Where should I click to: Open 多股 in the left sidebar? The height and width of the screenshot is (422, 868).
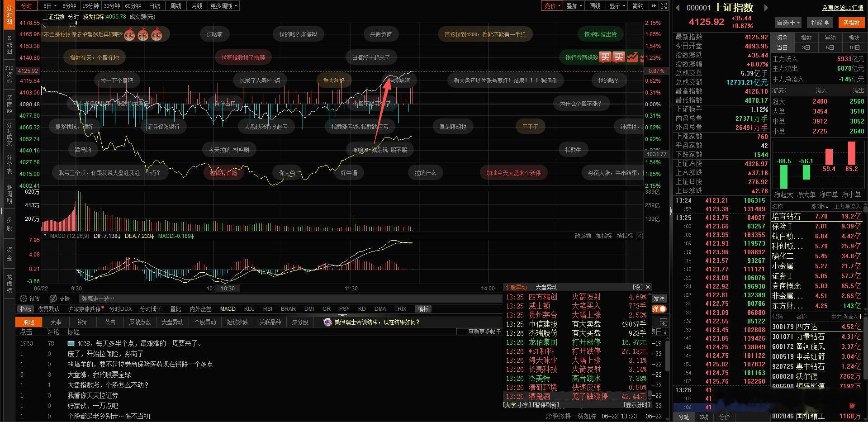[x=9, y=224]
